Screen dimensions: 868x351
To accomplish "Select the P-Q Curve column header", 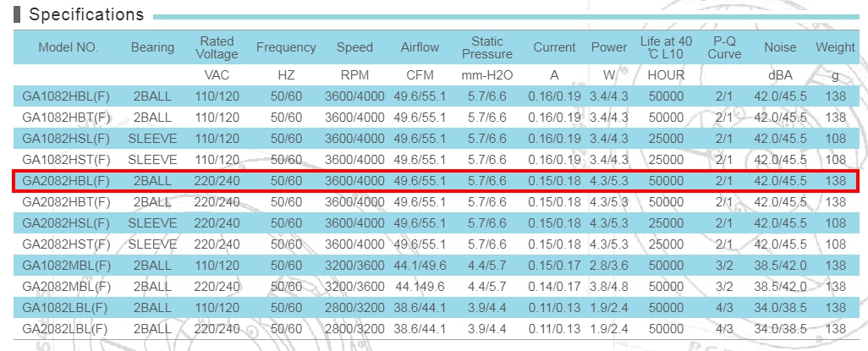I will 725,47.
